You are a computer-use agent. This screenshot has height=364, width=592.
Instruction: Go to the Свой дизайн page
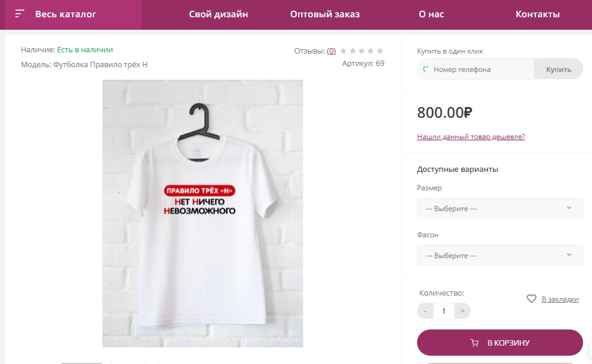[218, 14]
